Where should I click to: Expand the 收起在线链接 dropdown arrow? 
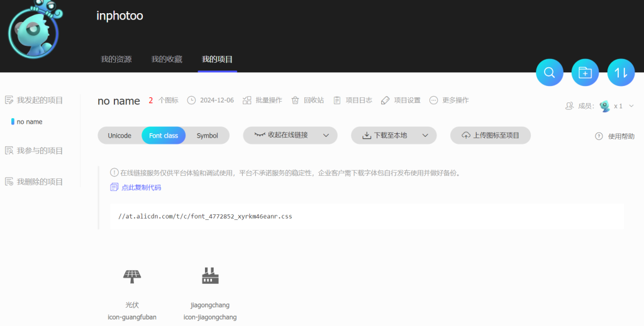pyautogui.click(x=326, y=135)
